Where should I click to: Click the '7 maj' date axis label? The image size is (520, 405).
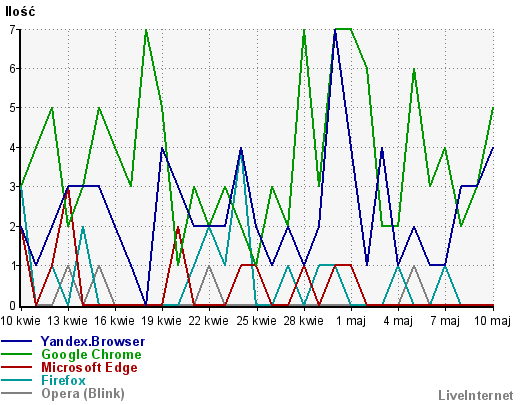pos(445,321)
